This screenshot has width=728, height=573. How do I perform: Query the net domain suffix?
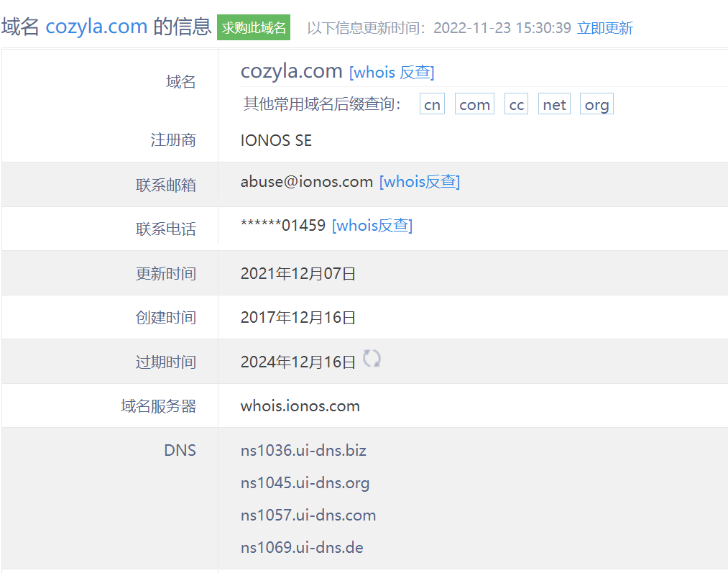click(x=554, y=104)
